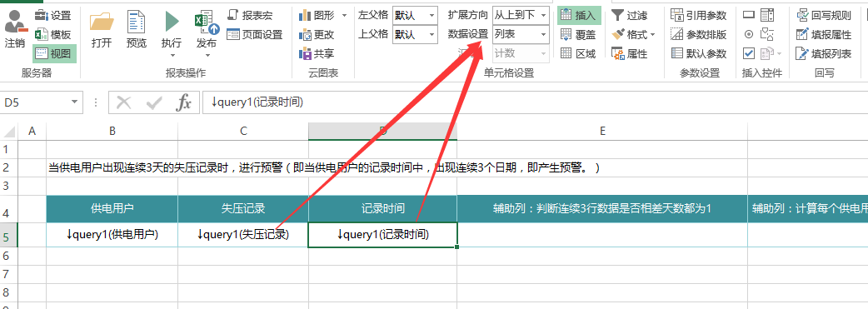Insert a checkbox control

point(749,53)
